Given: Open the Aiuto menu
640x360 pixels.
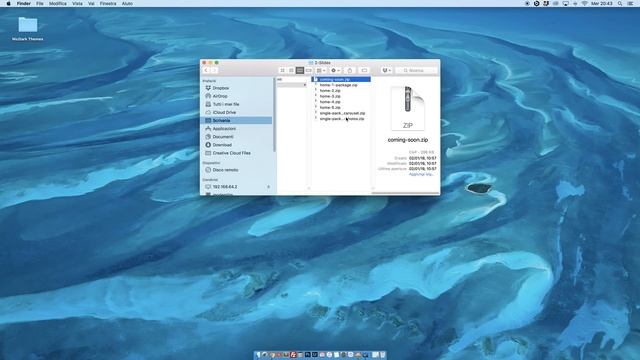Looking at the screenshot, I should (x=127, y=3).
